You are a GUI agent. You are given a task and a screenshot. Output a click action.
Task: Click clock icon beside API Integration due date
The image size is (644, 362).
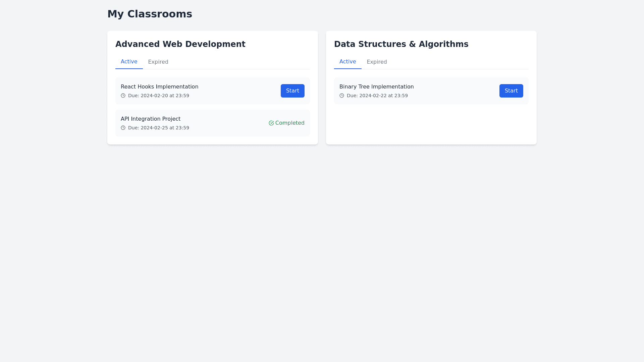[x=123, y=128]
